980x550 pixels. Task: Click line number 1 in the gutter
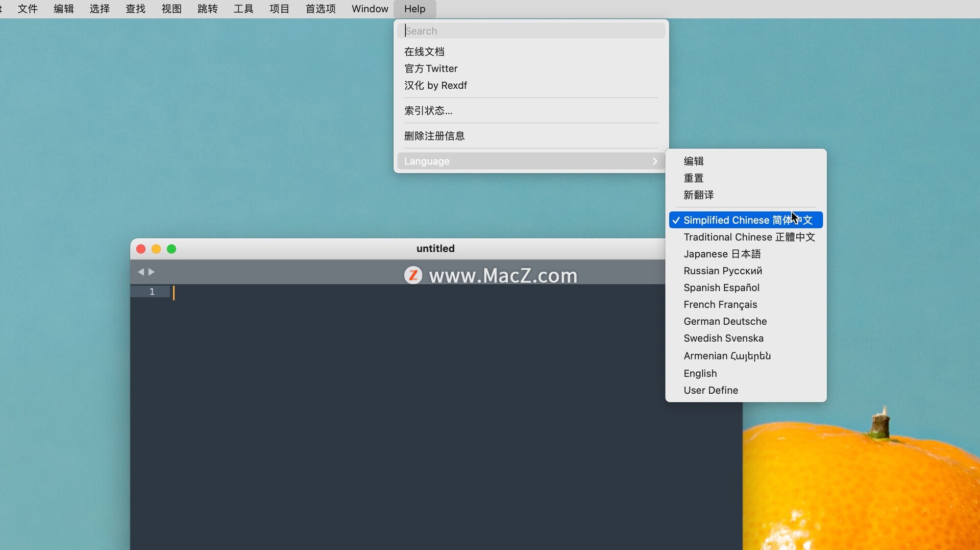click(x=152, y=292)
